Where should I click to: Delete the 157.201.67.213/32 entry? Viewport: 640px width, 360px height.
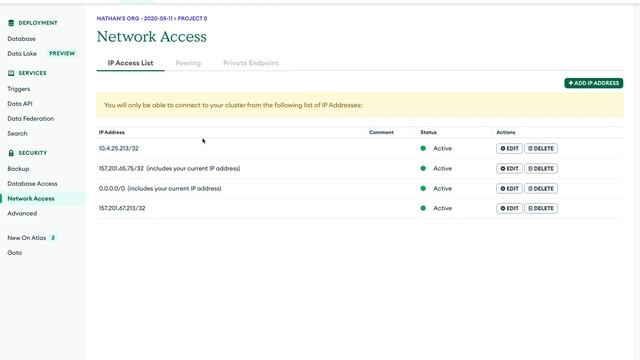click(541, 208)
